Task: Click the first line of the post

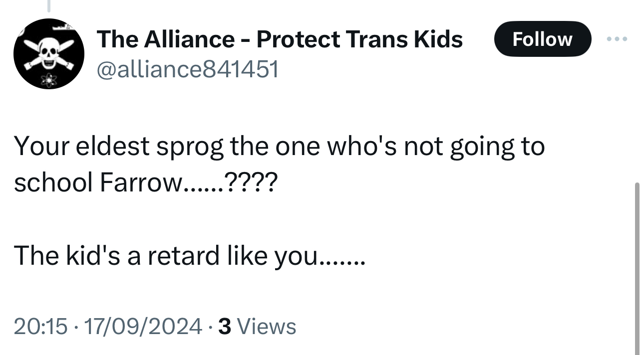Action: 279,147
